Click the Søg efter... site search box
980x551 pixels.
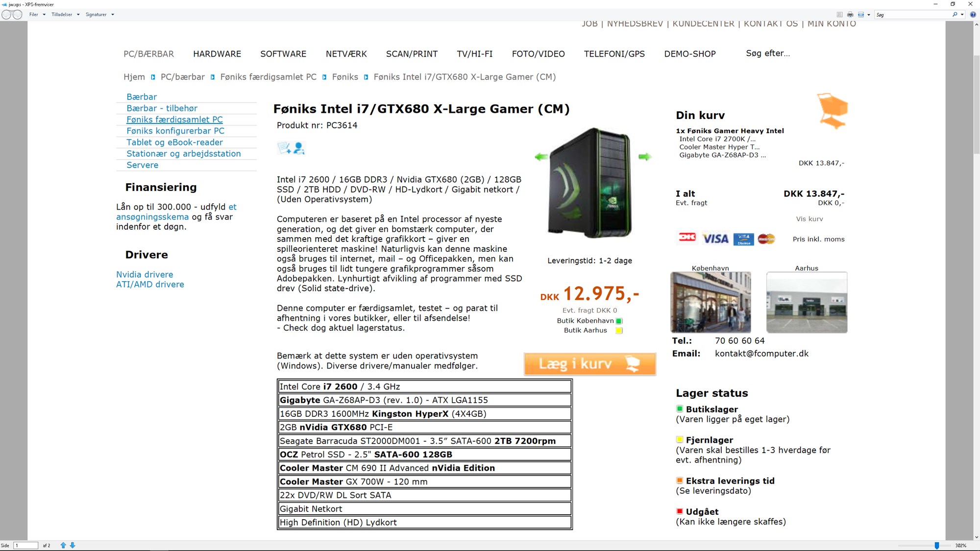768,53
